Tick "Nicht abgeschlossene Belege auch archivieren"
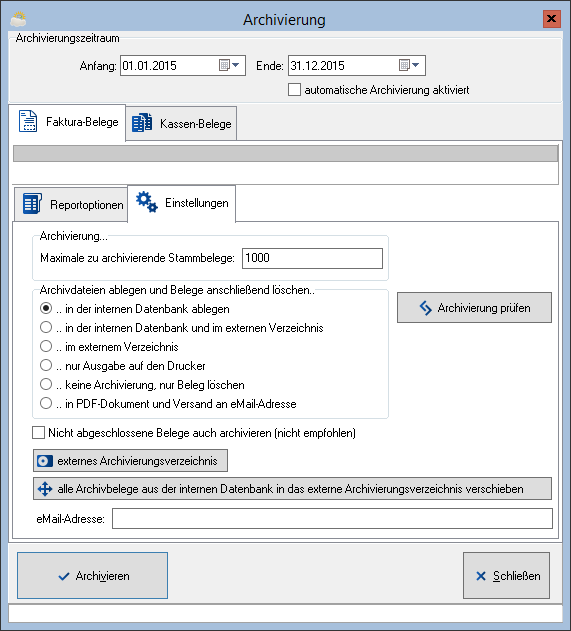The image size is (571, 631). tap(39, 433)
